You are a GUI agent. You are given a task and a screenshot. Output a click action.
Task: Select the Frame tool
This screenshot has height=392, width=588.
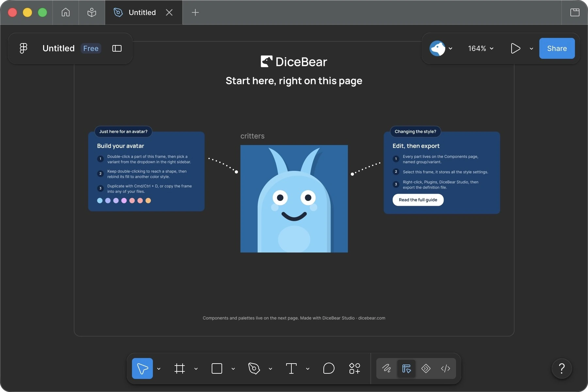coord(180,368)
